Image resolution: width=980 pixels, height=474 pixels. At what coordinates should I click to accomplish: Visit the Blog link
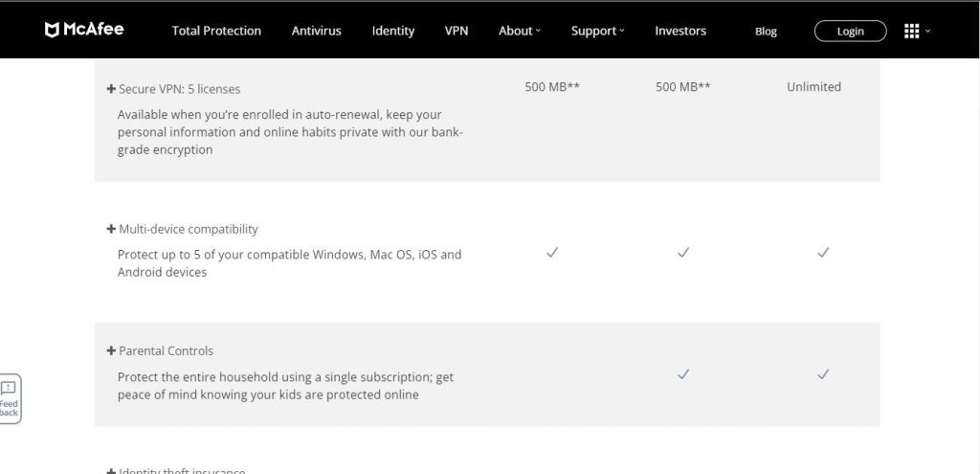coord(766,32)
